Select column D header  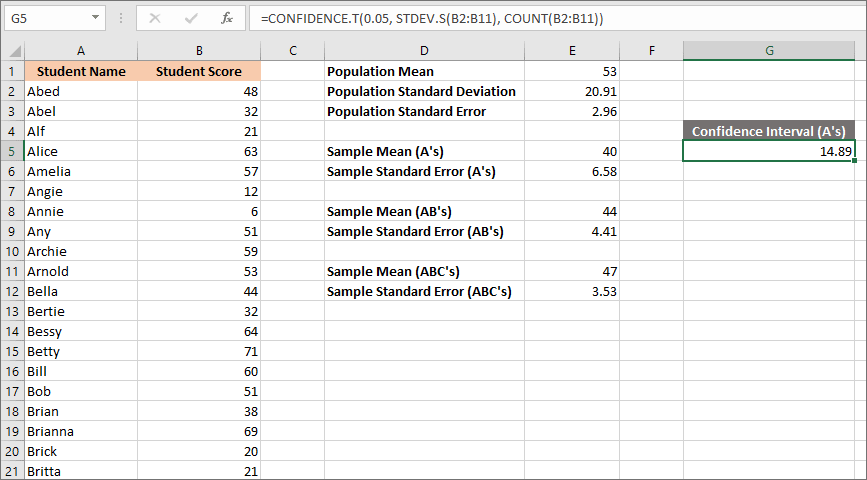pos(424,51)
